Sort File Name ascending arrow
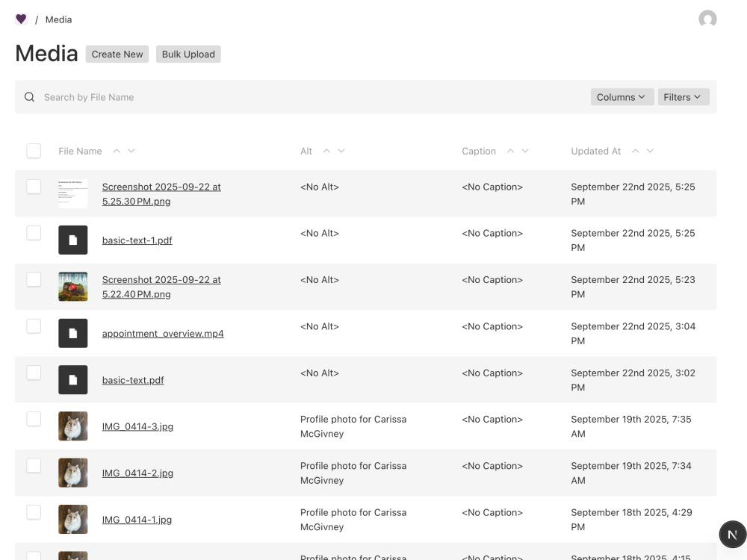Image resolution: width=747 pixels, height=560 pixels. click(117, 151)
